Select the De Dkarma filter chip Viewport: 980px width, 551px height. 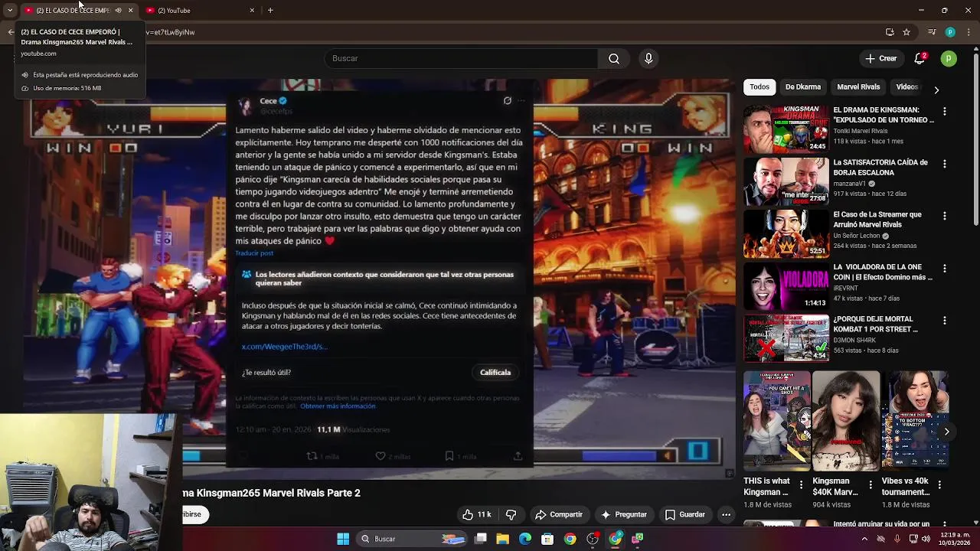803,87
